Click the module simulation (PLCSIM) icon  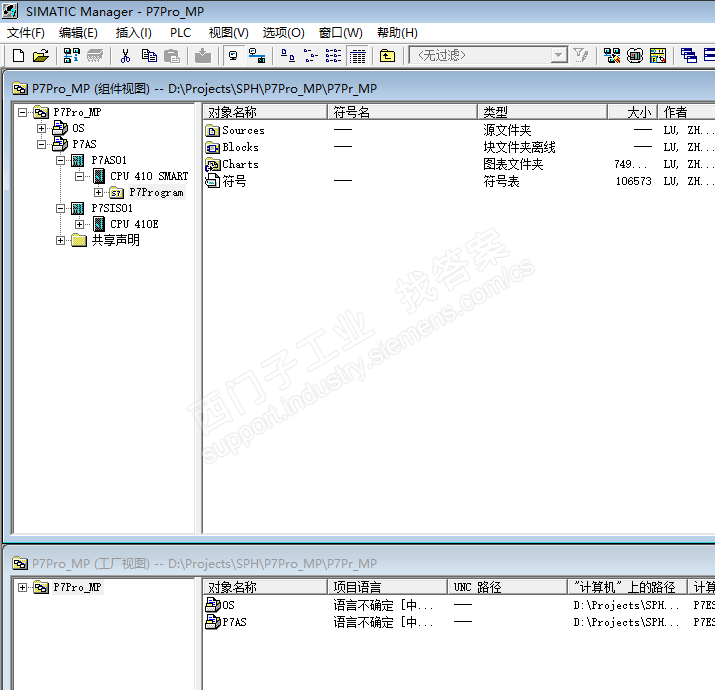click(x=635, y=56)
